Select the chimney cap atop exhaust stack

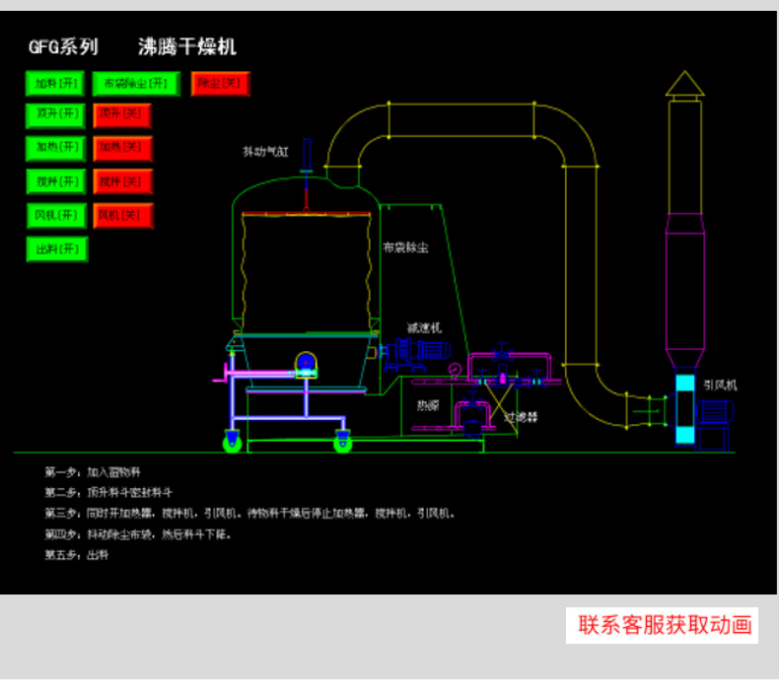[684, 85]
